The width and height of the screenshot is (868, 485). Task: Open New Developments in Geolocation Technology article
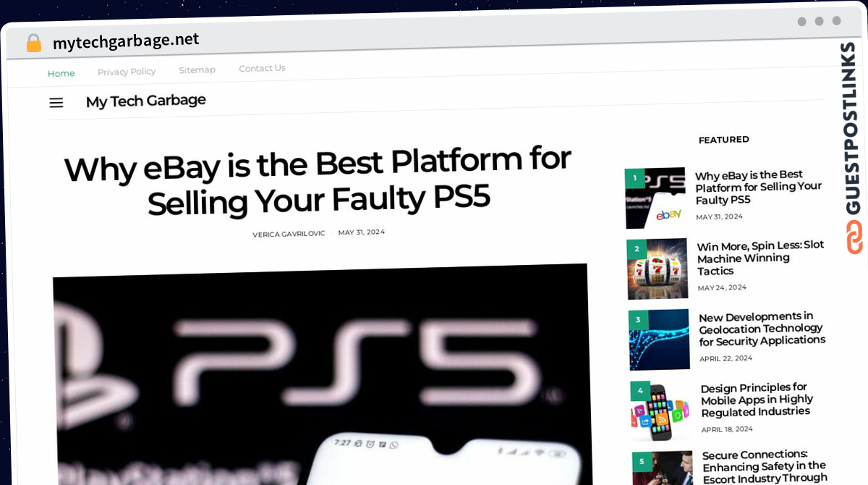pyautogui.click(x=762, y=329)
